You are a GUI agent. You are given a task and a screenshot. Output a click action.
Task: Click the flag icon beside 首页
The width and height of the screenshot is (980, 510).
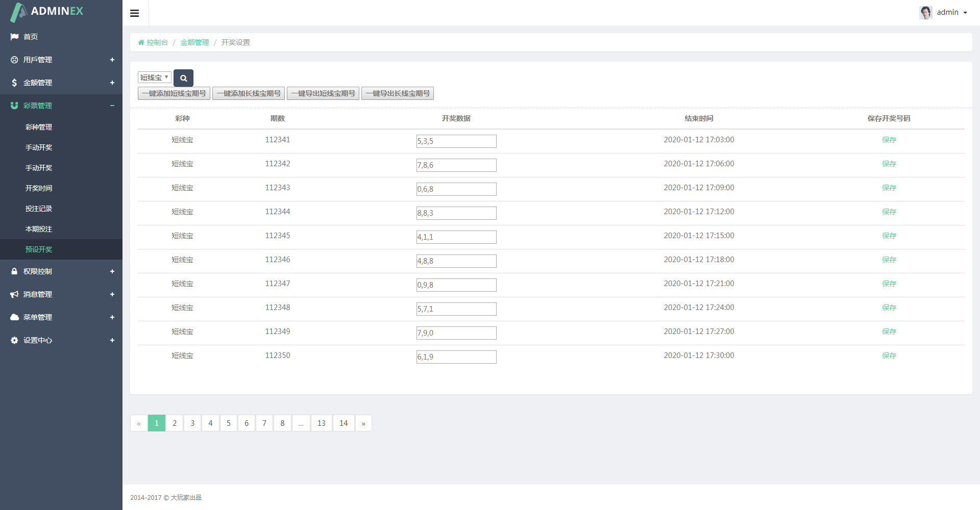(14, 37)
